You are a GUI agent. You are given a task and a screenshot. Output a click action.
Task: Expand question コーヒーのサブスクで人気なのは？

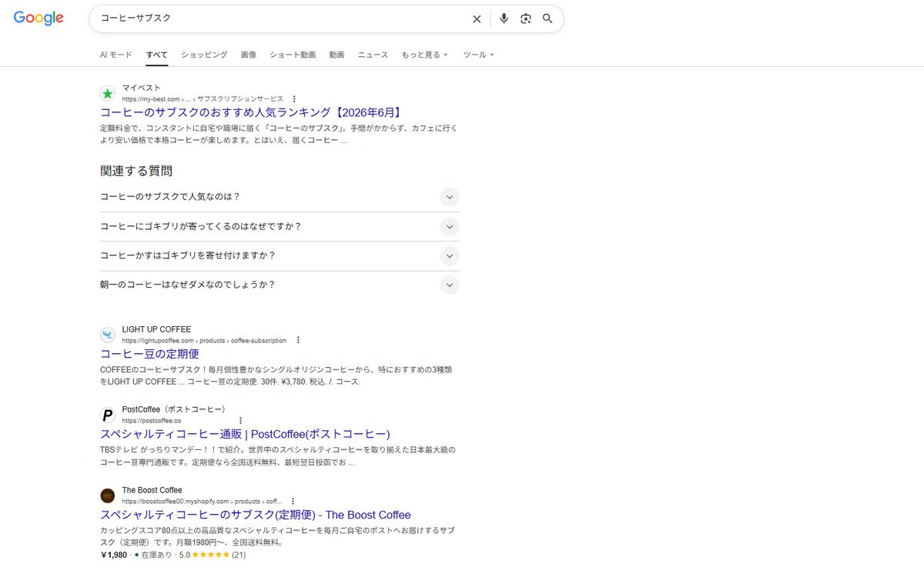click(280, 197)
